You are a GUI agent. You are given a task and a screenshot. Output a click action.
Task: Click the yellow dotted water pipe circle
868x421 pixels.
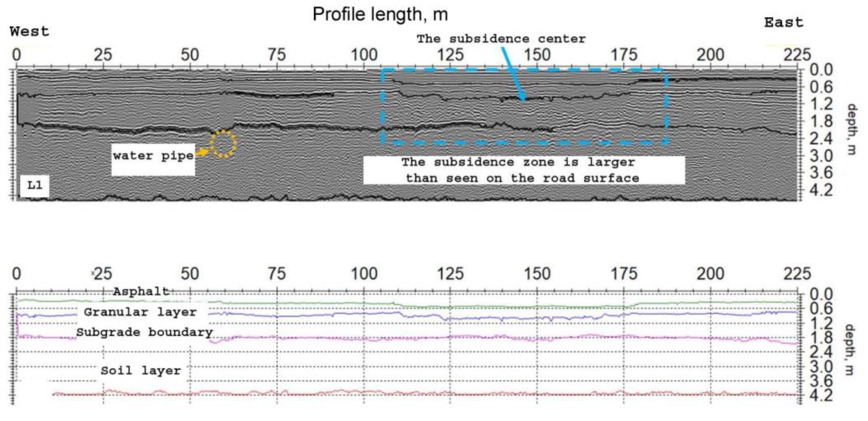click(x=222, y=144)
